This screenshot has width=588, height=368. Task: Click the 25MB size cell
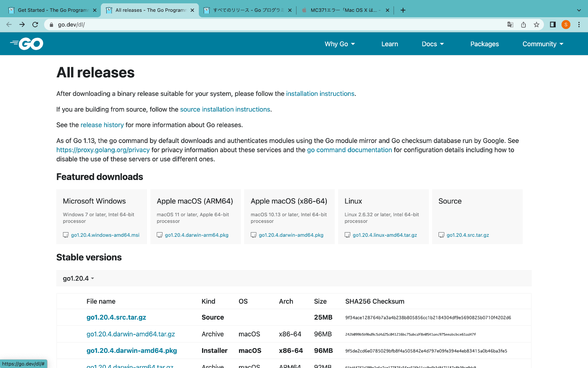323,318
